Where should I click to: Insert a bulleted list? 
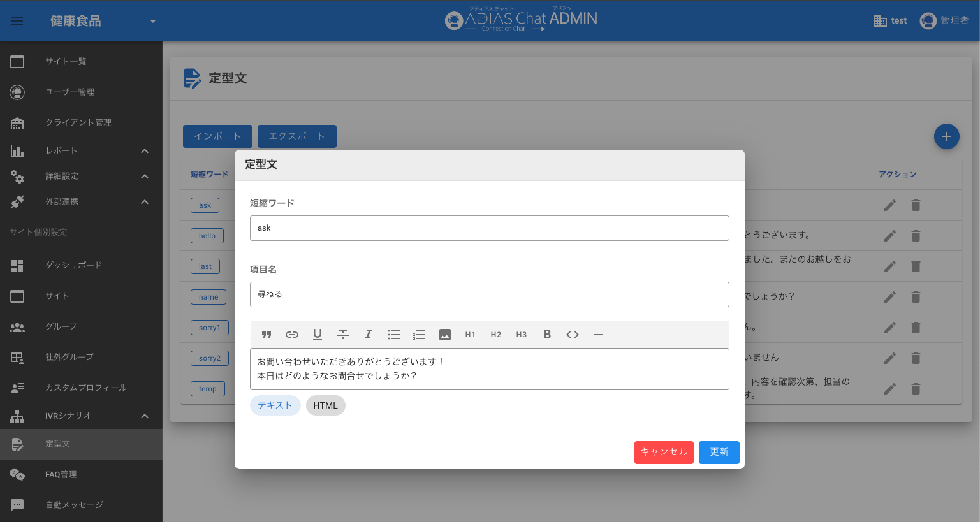[394, 335]
